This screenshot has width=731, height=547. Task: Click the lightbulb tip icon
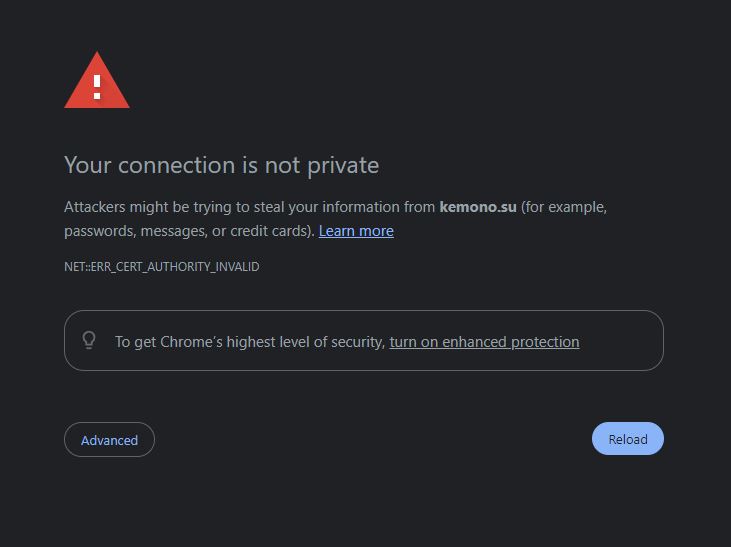coord(89,340)
